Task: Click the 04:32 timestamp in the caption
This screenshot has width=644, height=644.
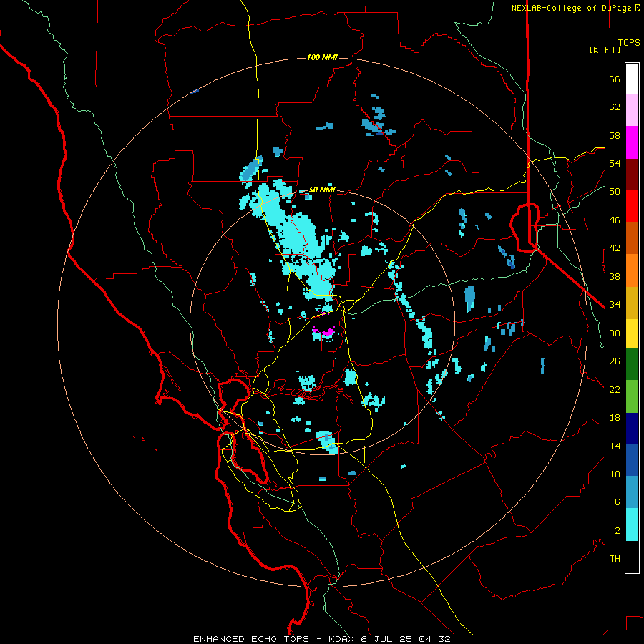Action: pyautogui.click(x=434, y=639)
